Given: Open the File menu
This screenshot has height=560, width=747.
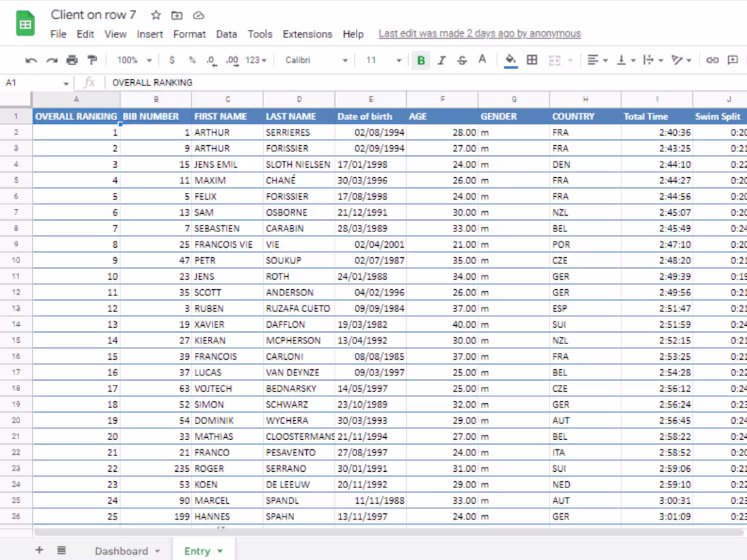Looking at the screenshot, I should pyautogui.click(x=58, y=35).
